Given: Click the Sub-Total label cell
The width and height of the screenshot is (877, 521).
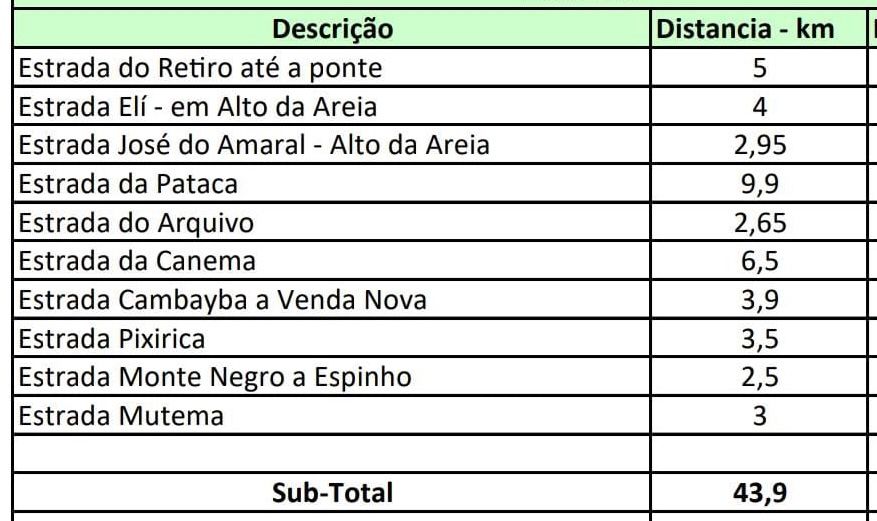Looking at the screenshot, I should point(332,492).
